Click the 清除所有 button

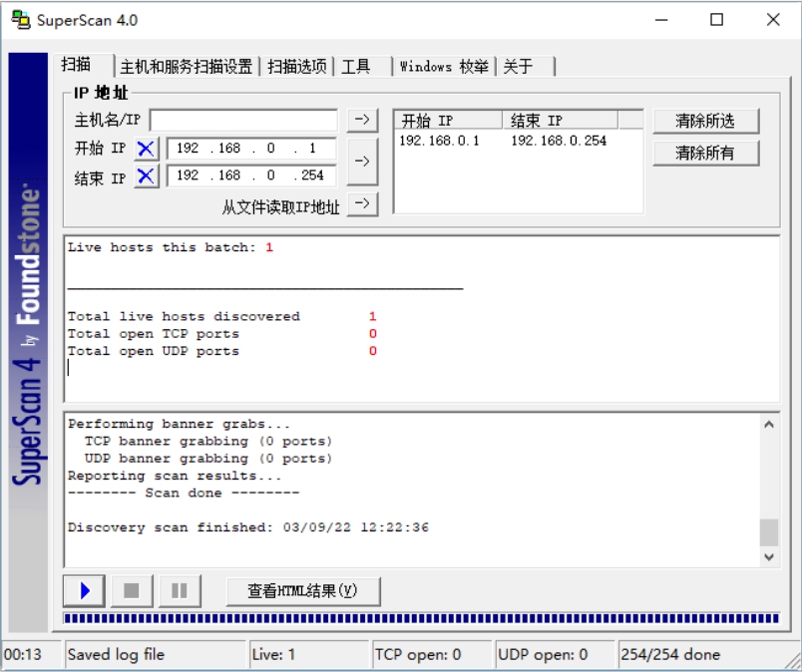(x=705, y=153)
